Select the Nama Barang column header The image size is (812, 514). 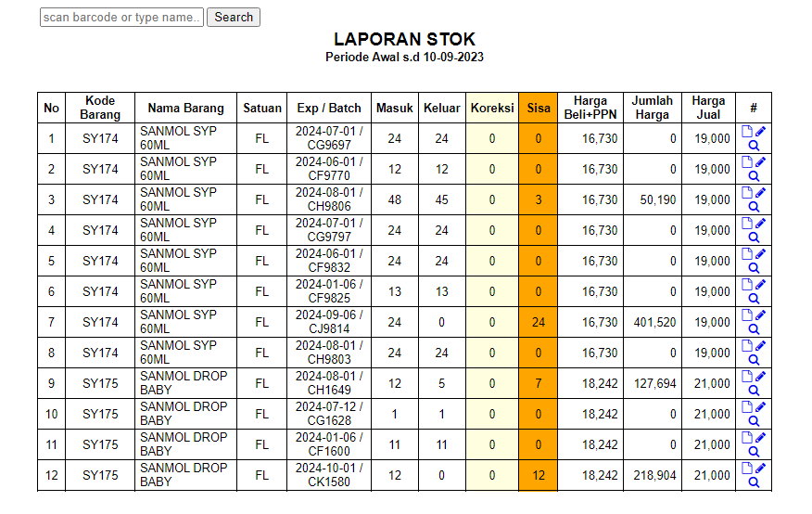point(185,108)
